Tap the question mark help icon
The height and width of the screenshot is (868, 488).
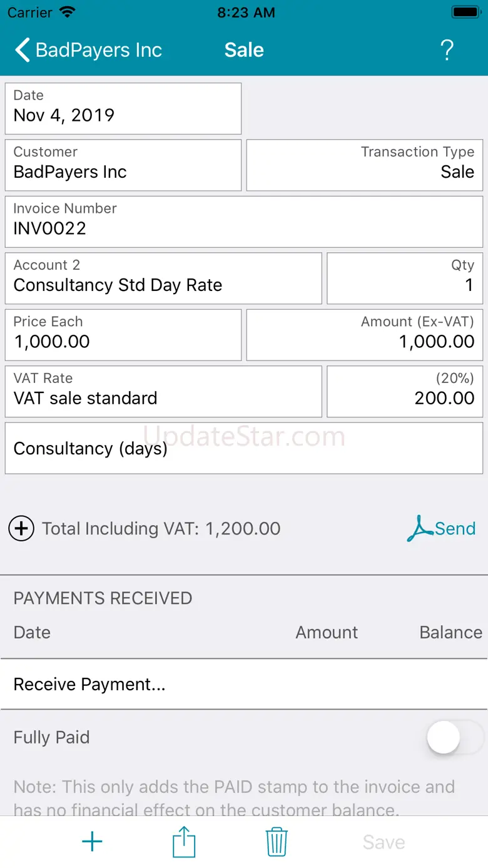tap(447, 50)
